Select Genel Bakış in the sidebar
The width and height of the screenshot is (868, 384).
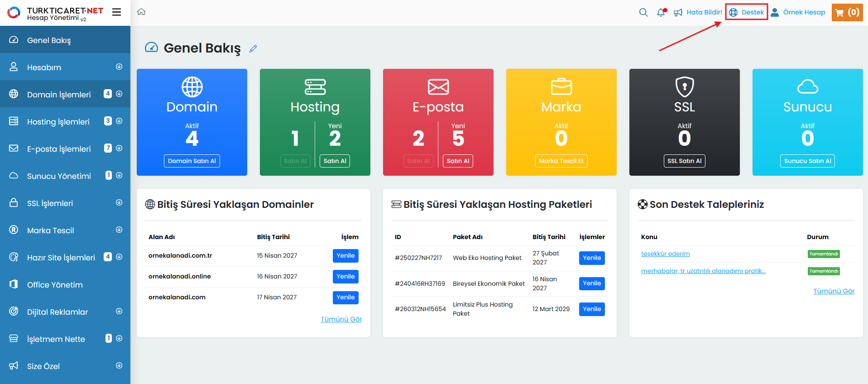(x=49, y=40)
